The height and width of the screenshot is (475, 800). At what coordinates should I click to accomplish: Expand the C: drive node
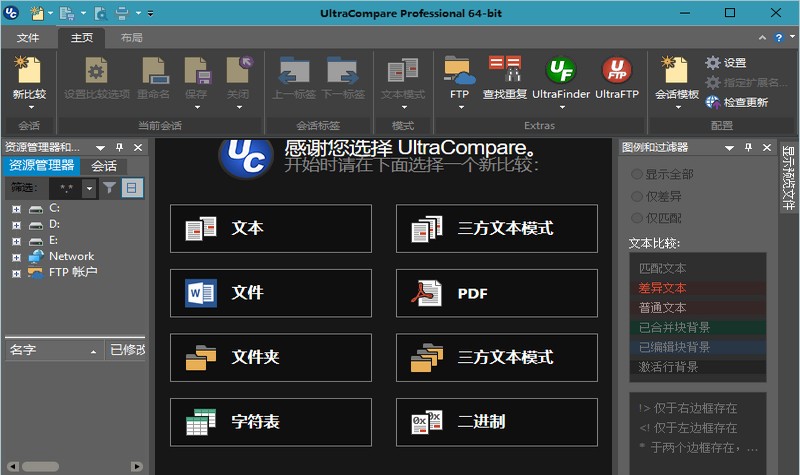click(16, 209)
